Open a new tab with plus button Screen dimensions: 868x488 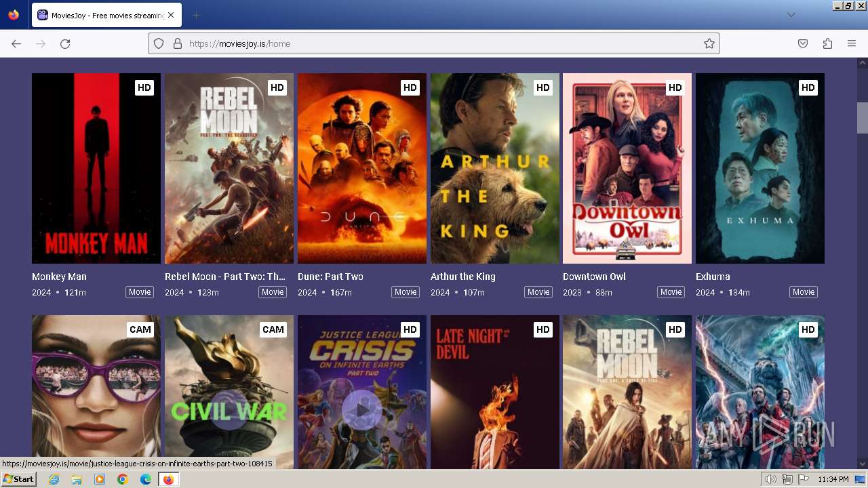196,15
